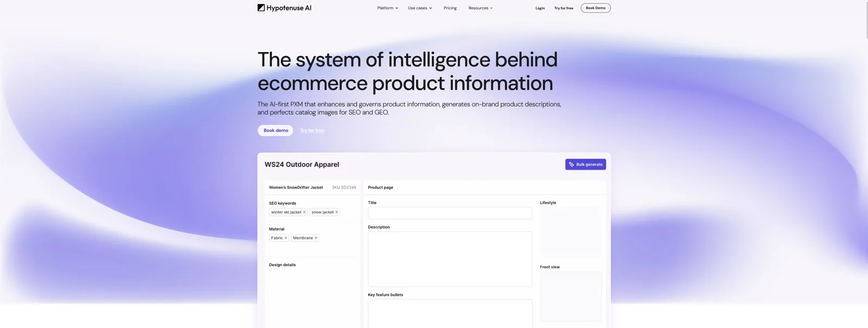The image size is (868, 328).
Task: Remove the Membrane material tag
Action: (x=316, y=238)
